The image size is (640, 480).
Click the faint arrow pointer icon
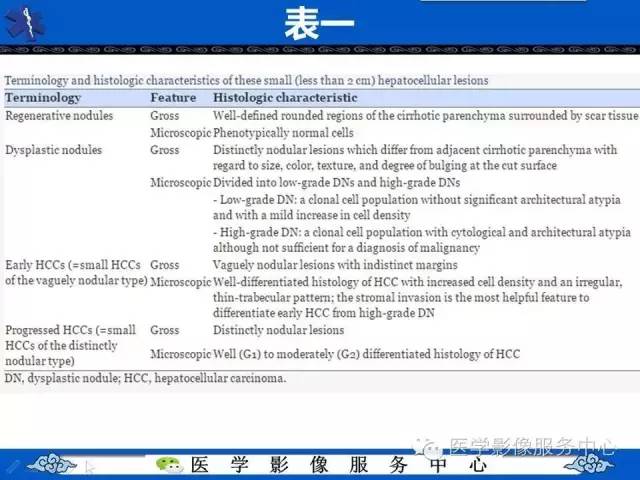point(89,467)
